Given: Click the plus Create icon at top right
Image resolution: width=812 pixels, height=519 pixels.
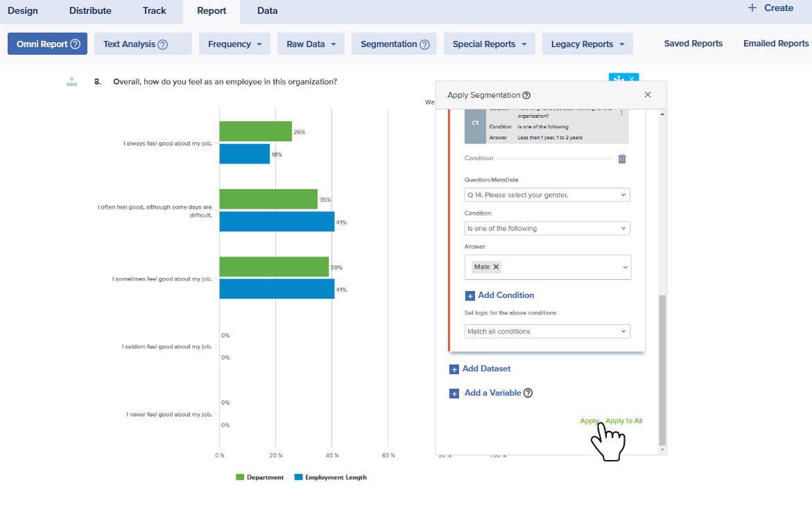Looking at the screenshot, I should (752, 8).
